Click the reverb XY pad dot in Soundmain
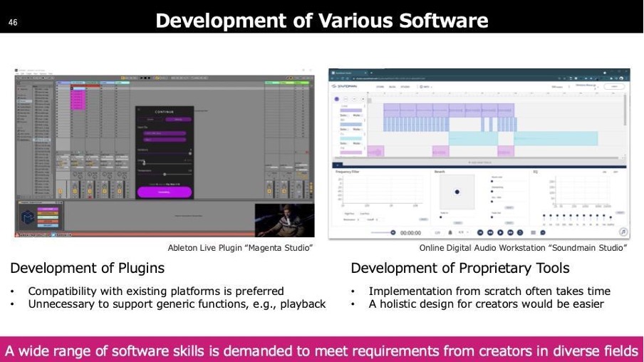This screenshot has width=644, height=362. [457, 192]
